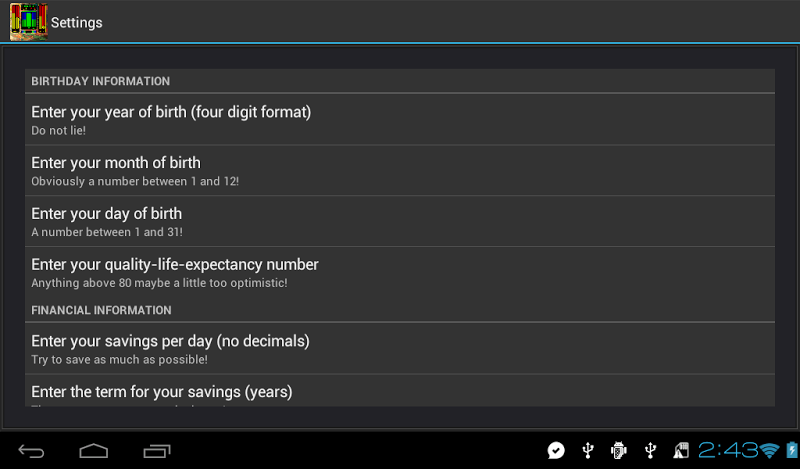The height and width of the screenshot is (469, 800).
Task: Open the Recent Apps overview
Action: pyautogui.click(x=158, y=451)
